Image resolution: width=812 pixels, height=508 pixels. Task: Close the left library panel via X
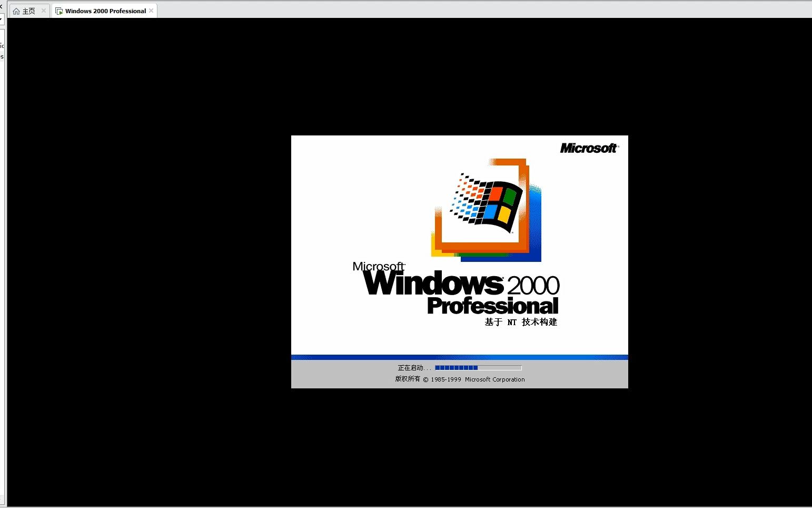1,6
